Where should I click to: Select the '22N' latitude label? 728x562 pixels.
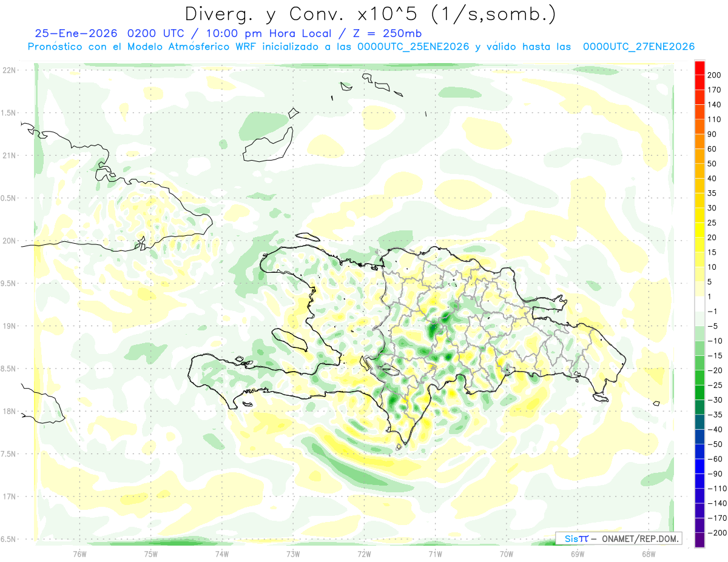coord(9,70)
